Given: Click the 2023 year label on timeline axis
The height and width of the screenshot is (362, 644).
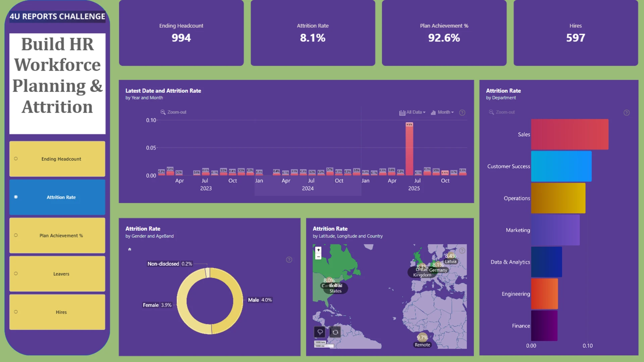Looking at the screenshot, I should pos(206,188).
